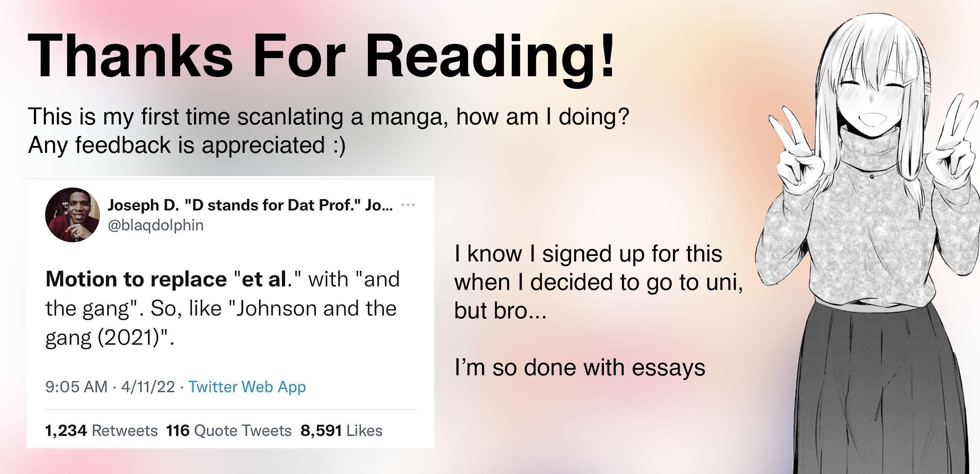Click the "first time scanlating a manga" sentence
Image resolution: width=980 pixels, height=474 pixels.
coord(328,117)
